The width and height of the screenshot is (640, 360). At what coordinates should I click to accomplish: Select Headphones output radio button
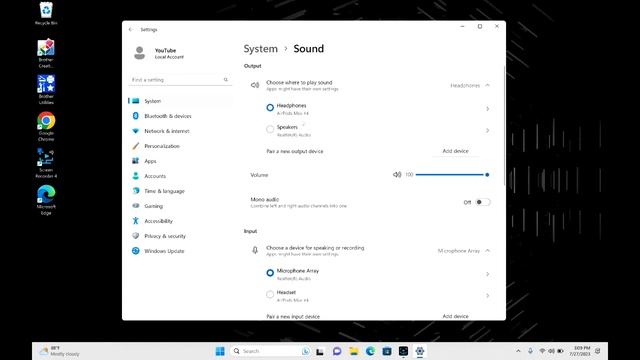click(x=270, y=108)
